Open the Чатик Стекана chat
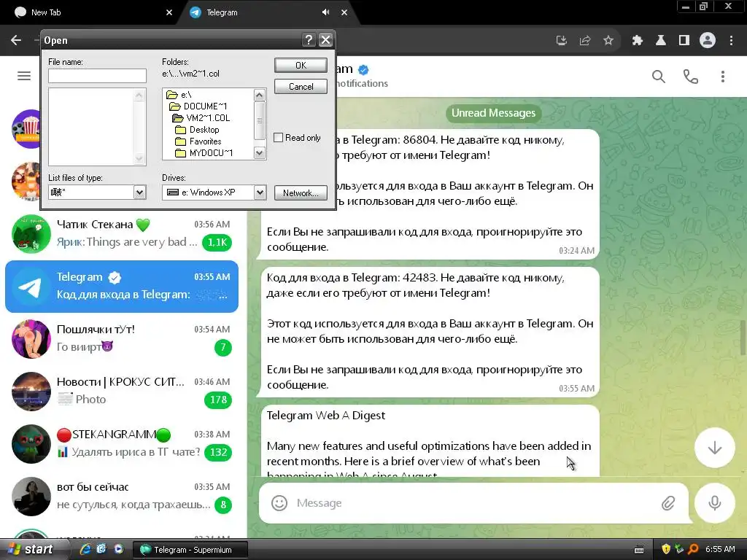Viewport: 747px width, 560px height. [x=122, y=234]
